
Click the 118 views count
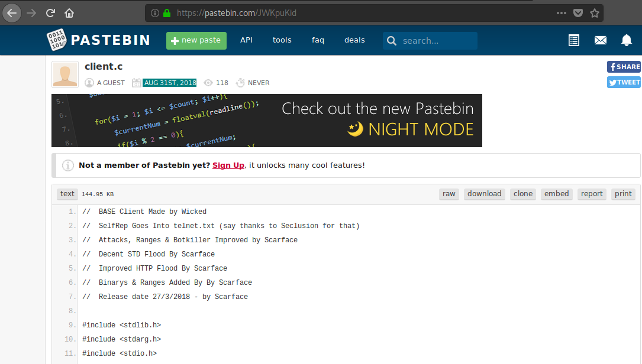pos(222,83)
